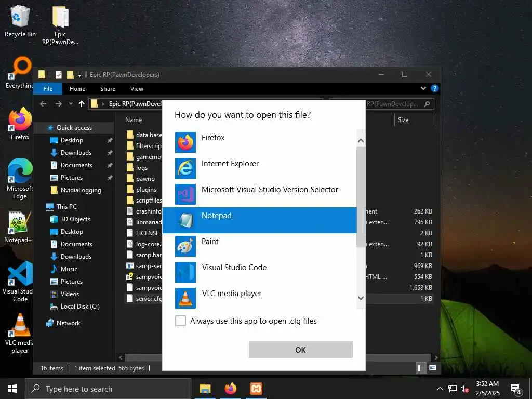The height and width of the screenshot is (399, 532).
Task: Select the LICENSE file
Action: 147,233
